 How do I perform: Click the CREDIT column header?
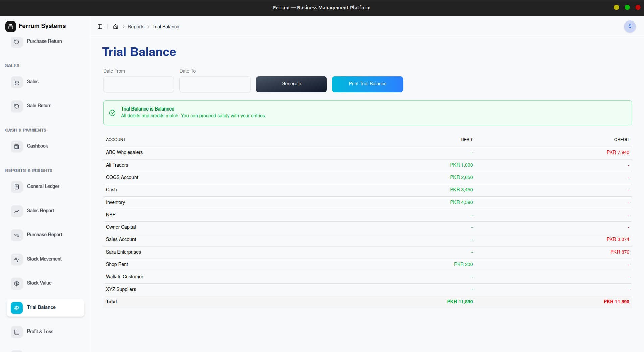point(622,140)
